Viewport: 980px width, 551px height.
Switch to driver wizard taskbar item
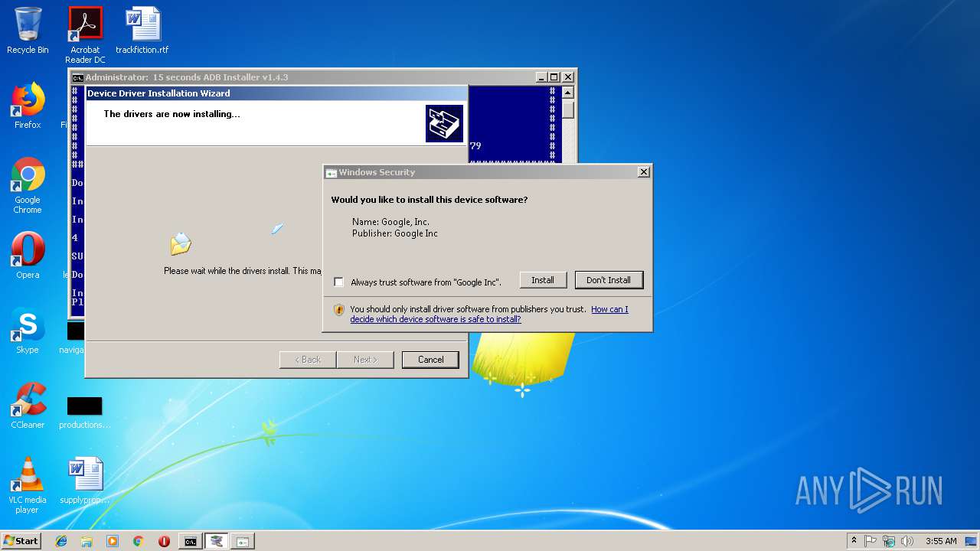point(216,541)
